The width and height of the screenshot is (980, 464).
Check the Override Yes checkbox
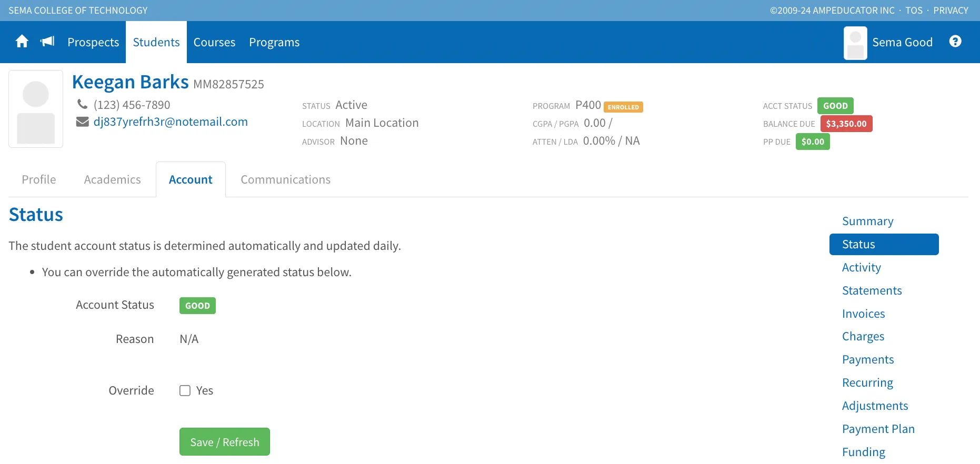185,390
